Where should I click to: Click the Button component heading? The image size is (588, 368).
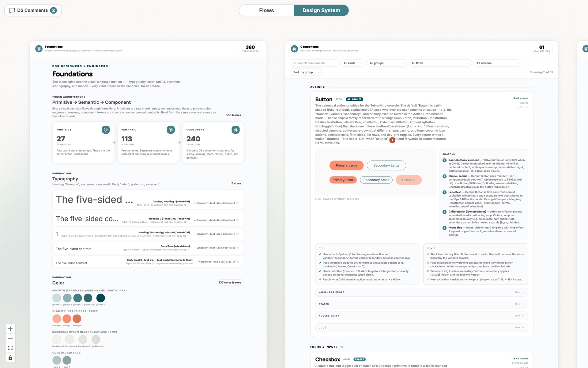click(324, 99)
